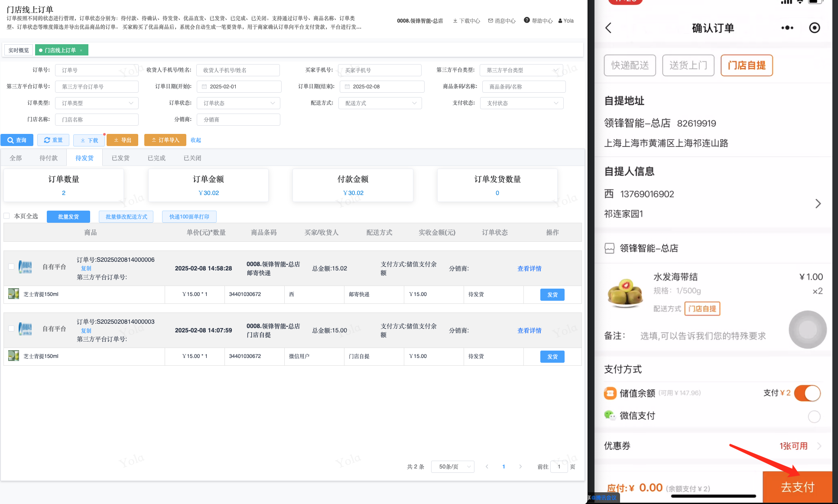Click the mini-program close target icon
This screenshot has width=838, height=504.
814,28
